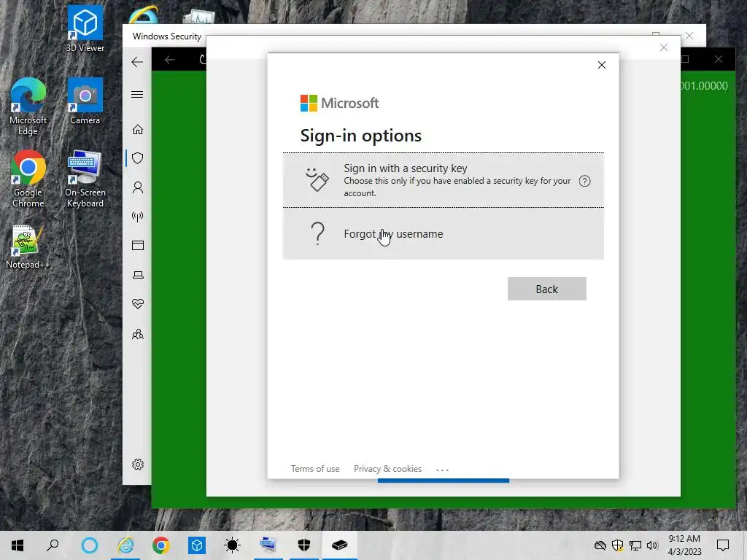The width and height of the screenshot is (747, 560).
Task: Open the network tray icon
Action: 635,545
